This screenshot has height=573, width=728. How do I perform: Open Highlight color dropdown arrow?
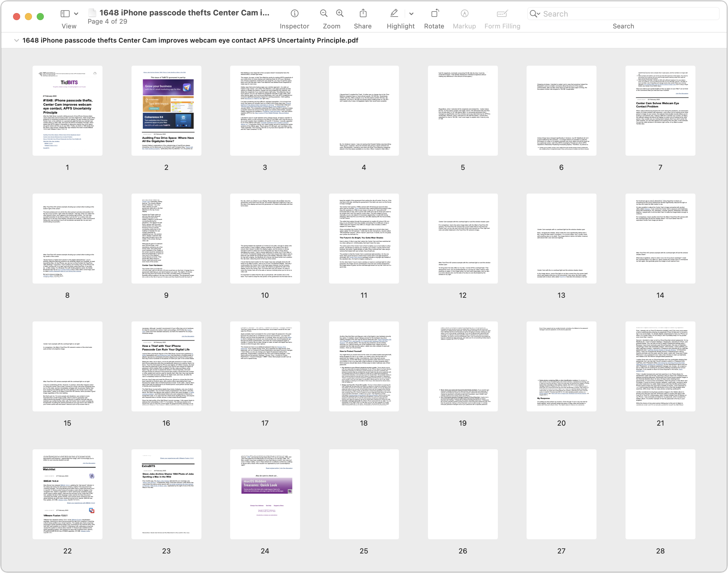tap(411, 14)
